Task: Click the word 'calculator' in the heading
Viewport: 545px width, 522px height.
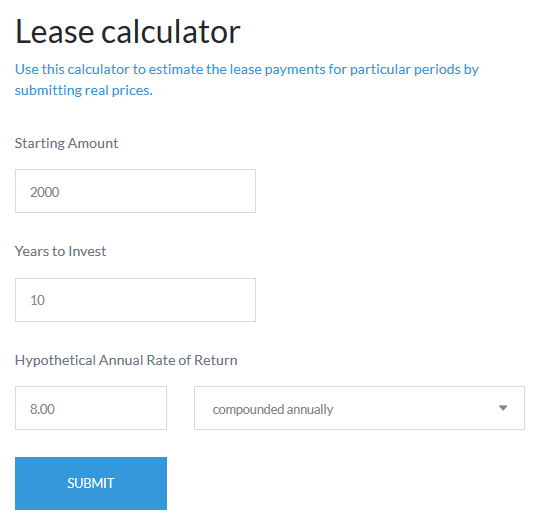Action: pos(171,32)
